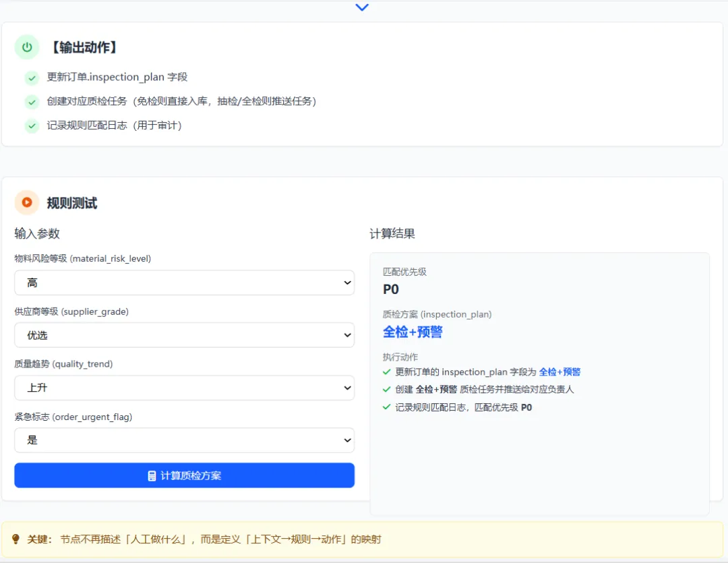This screenshot has width=728, height=563.
Task: Click the 计算结果 label
Action: click(x=392, y=234)
